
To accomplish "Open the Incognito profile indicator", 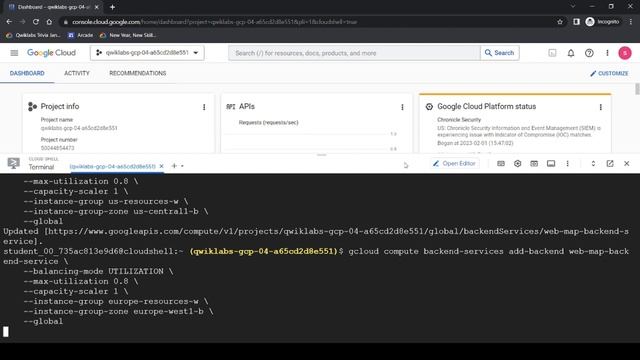I will tap(602, 22).
